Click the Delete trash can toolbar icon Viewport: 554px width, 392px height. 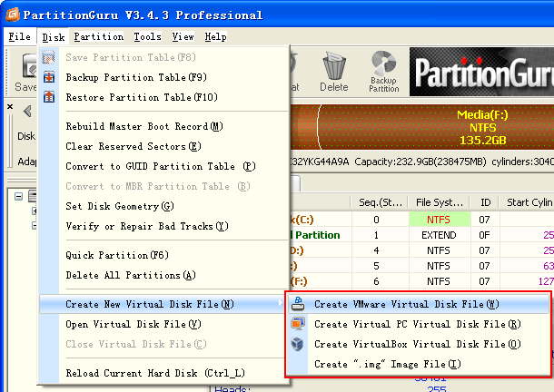click(x=333, y=67)
